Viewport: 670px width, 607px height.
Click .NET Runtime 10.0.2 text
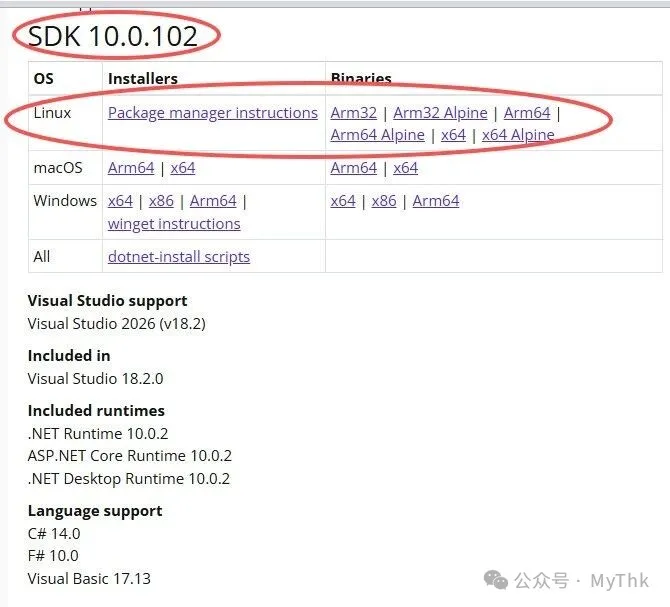(x=98, y=434)
